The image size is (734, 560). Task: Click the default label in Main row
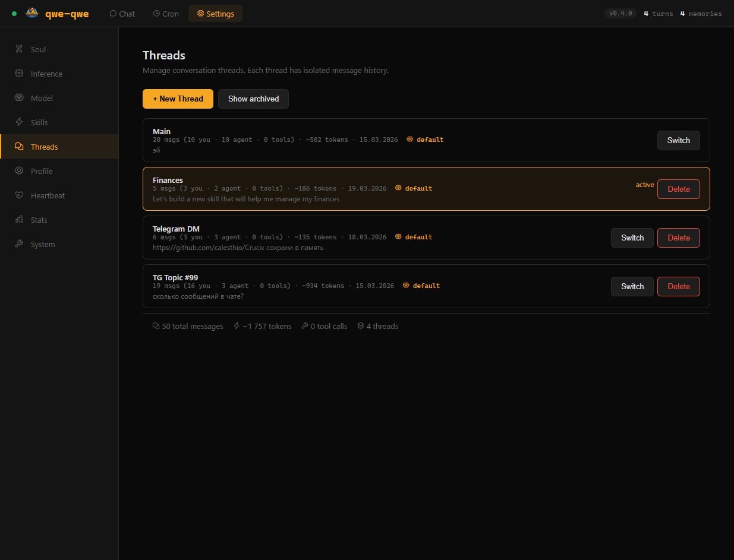(430, 140)
